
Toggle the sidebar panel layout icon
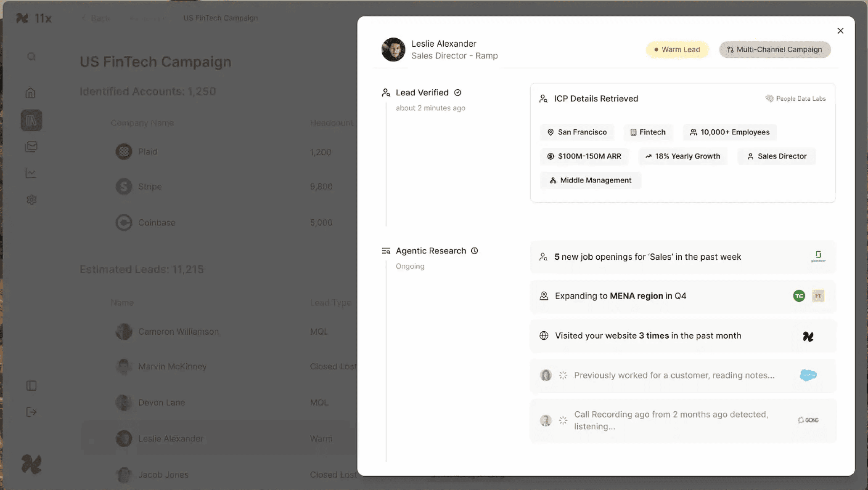[32, 386]
